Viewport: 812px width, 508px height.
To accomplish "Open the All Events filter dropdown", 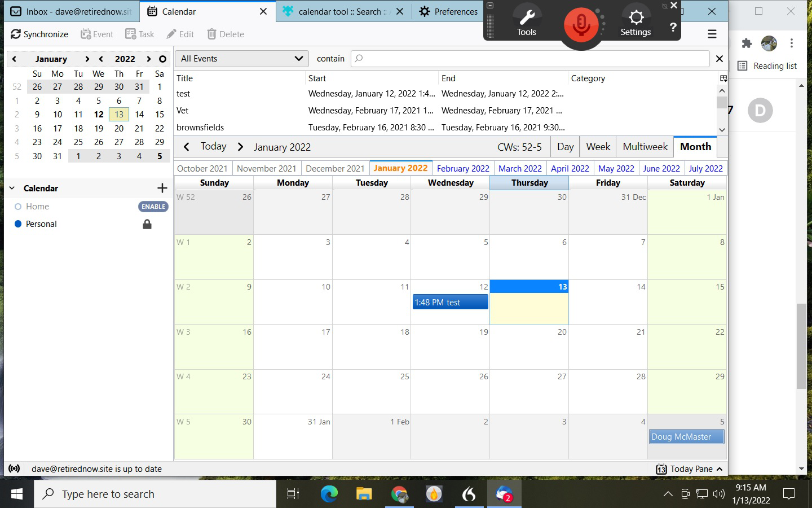I will pos(242,59).
